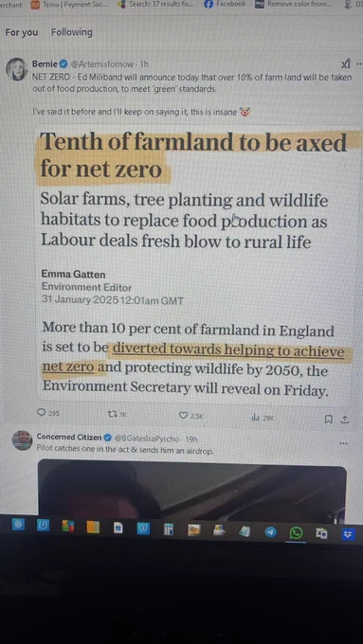
Task: Switch to the For you tab
Action: click(22, 32)
